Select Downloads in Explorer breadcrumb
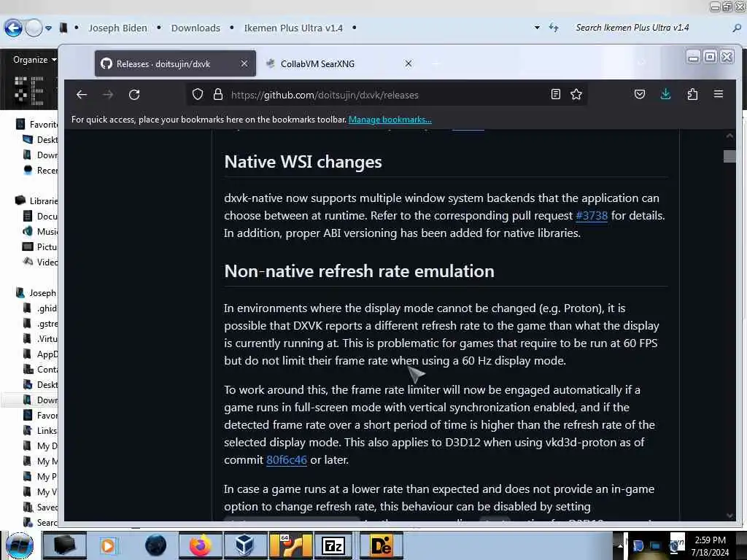This screenshot has width=747, height=560. 196,28
